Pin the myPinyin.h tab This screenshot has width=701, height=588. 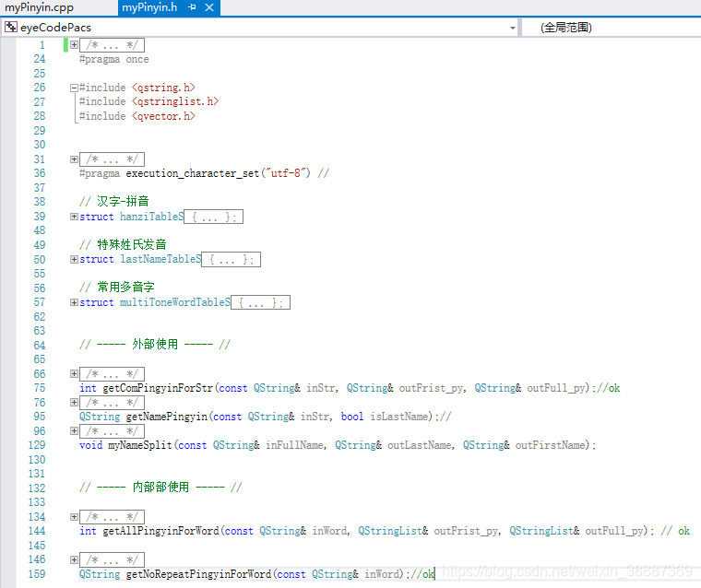(192, 7)
